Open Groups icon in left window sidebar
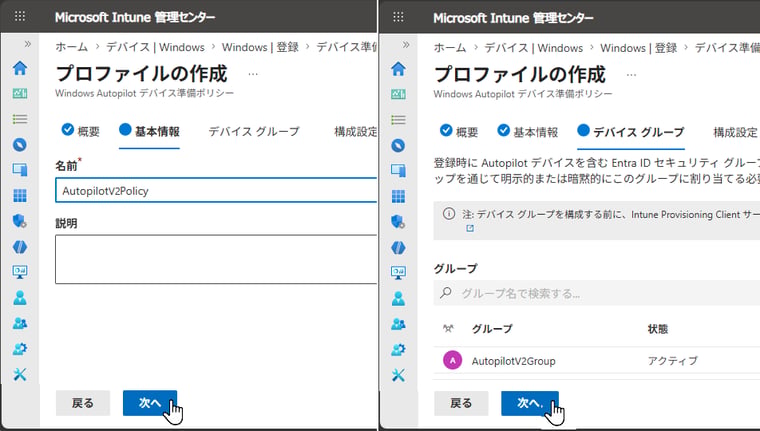 (x=20, y=323)
